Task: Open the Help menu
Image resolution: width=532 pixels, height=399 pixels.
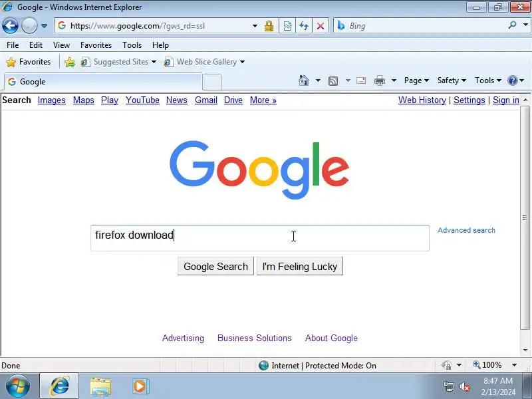Action: (x=160, y=45)
